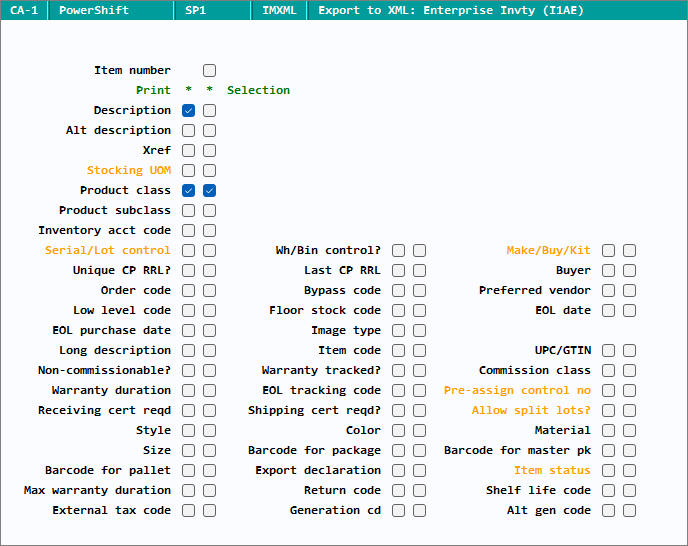Viewport: 688px width, 546px height.
Task: Check Long description print checkbox
Action: [188, 350]
